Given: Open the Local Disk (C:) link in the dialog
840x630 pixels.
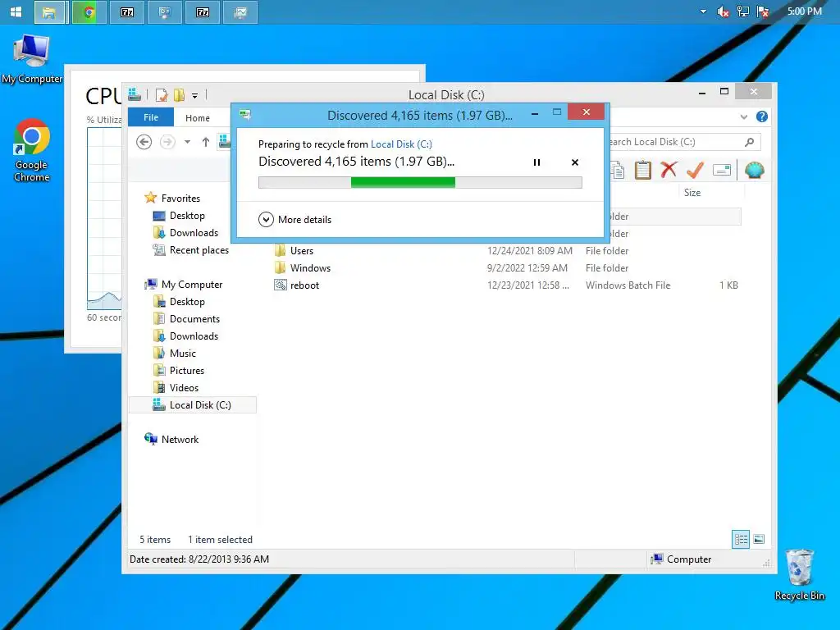Looking at the screenshot, I should tap(401, 144).
